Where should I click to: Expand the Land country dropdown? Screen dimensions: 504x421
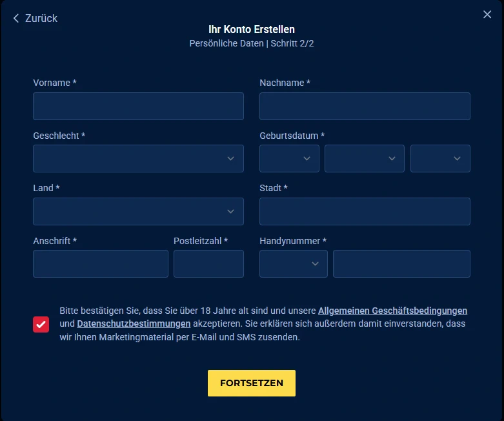(138, 211)
